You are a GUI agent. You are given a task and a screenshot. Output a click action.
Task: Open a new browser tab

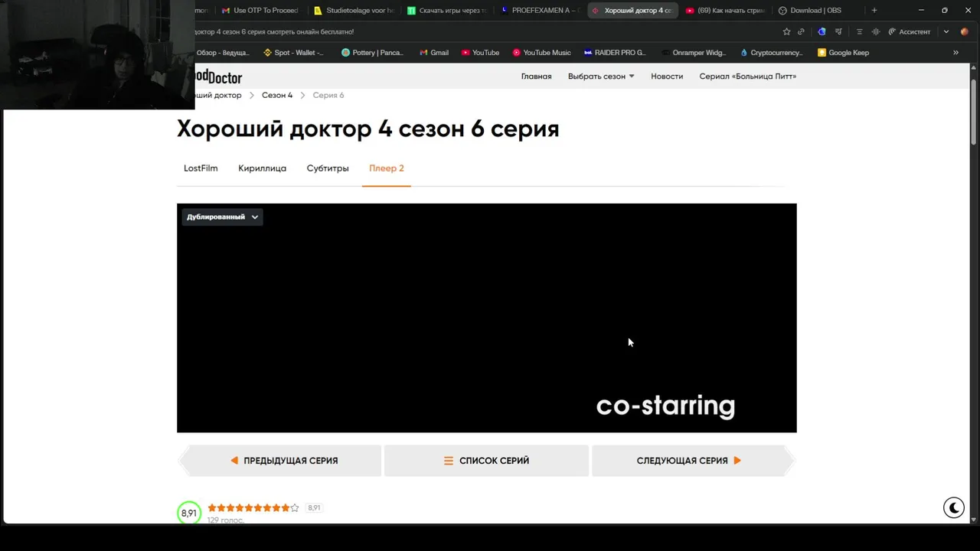pyautogui.click(x=874, y=10)
